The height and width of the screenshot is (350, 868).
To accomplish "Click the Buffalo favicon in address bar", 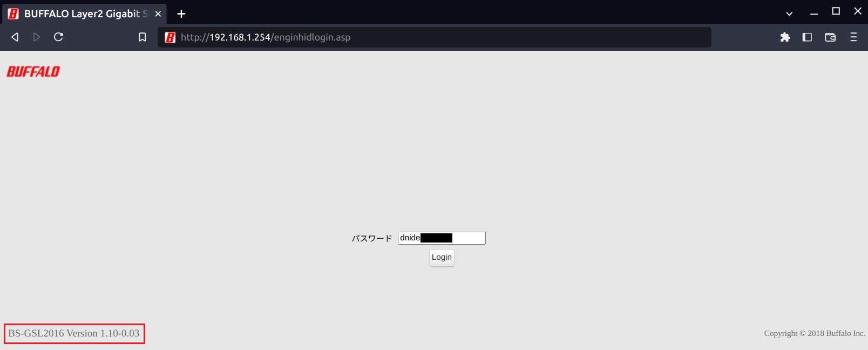I will 170,37.
